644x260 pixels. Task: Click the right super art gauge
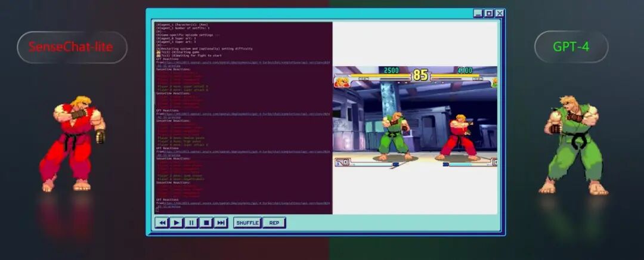tap(470, 163)
